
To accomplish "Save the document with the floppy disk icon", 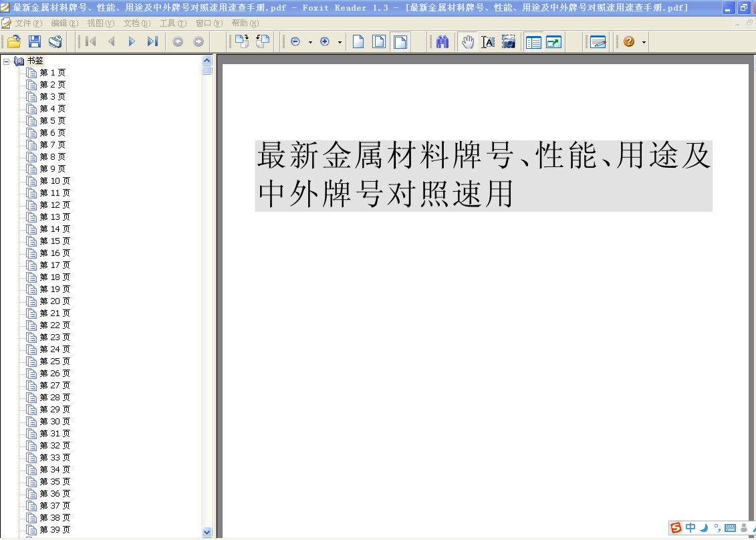I will [35, 42].
